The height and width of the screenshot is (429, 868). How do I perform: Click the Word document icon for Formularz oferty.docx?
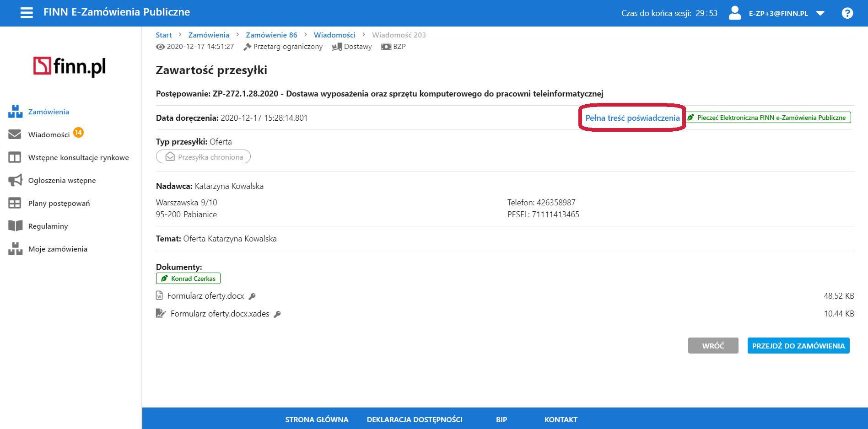tap(159, 295)
